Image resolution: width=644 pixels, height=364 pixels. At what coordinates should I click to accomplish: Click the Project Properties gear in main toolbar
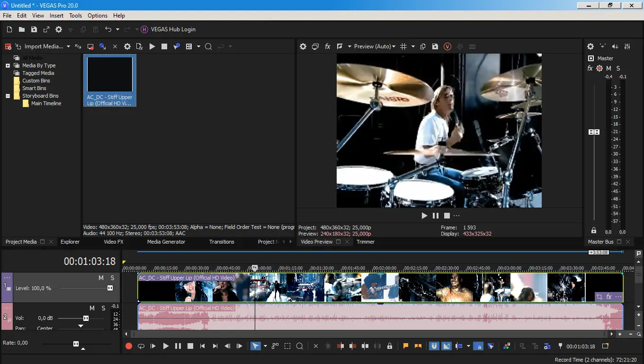[59, 29]
